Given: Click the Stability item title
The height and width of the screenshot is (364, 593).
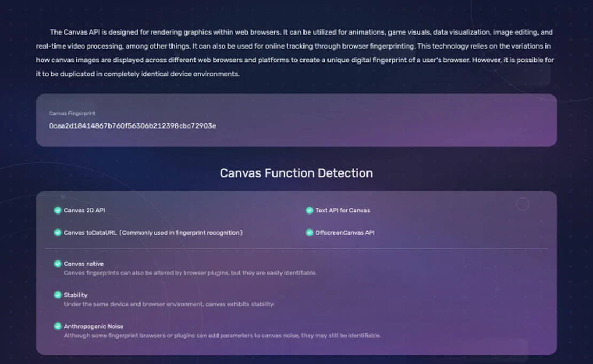Looking at the screenshot, I should point(75,295).
